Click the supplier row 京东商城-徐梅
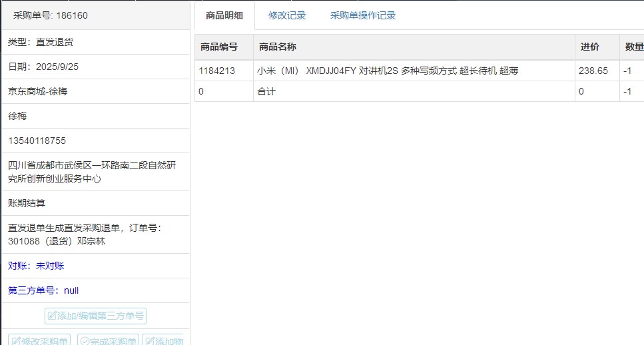 coord(37,91)
